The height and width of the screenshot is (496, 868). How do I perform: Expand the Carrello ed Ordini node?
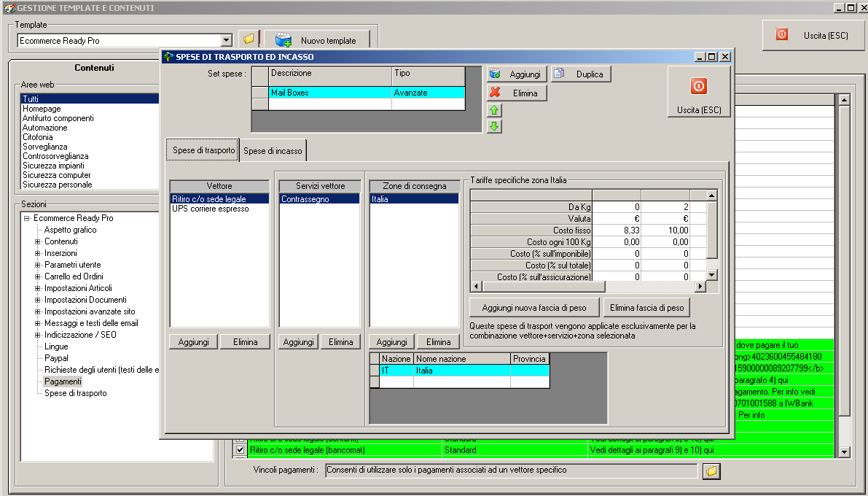[38, 276]
